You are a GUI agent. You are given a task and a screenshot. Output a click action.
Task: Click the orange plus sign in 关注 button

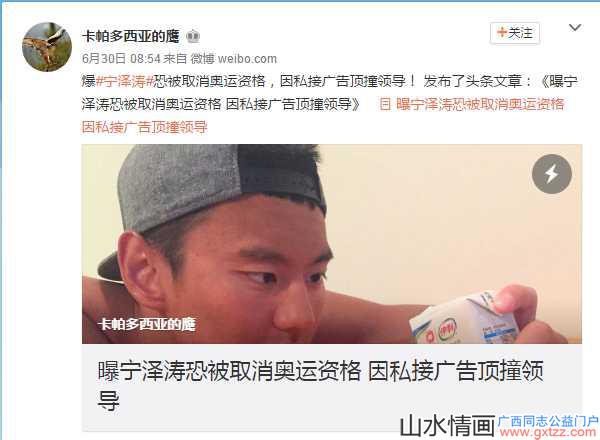pos(502,33)
